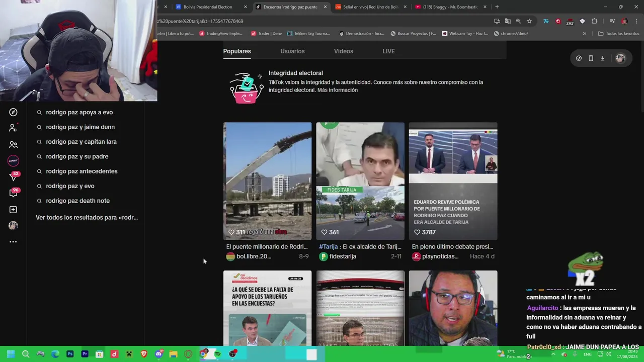This screenshot has height=362, width=644.
Task: Open Activity inbox icon with 96 badge
Action: point(14,193)
